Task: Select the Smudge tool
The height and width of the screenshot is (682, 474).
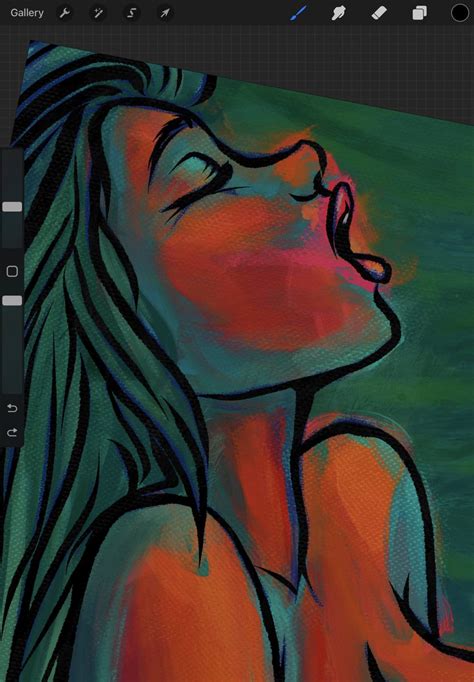Action: [338, 13]
